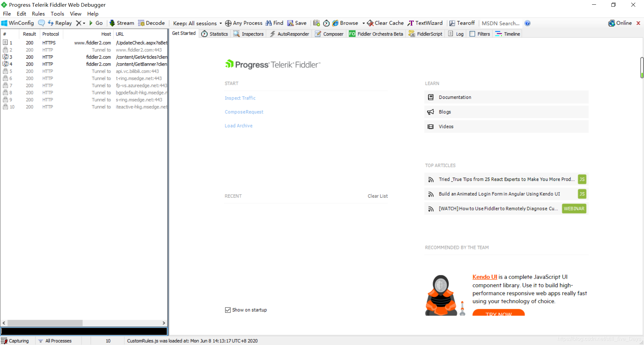Switch to the Inspectors tab
Viewport: 644px width, 345px height.
point(249,34)
